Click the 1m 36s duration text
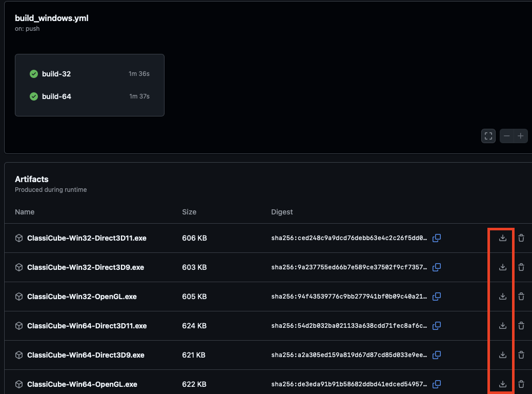 pyautogui.click(x=139, y=74)
